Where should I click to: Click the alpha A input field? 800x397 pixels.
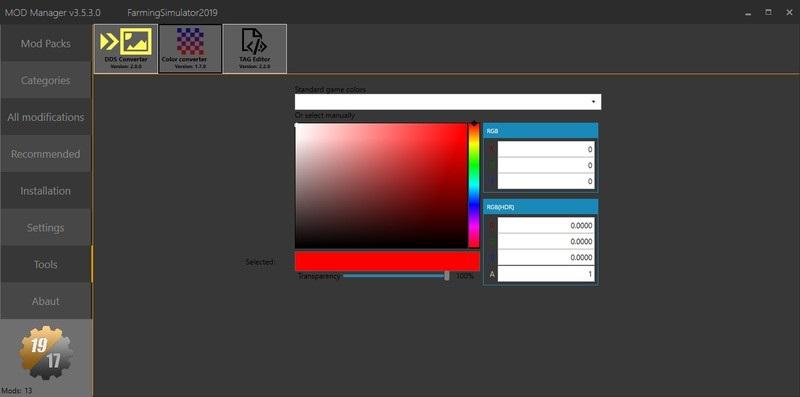coord(546,274)
